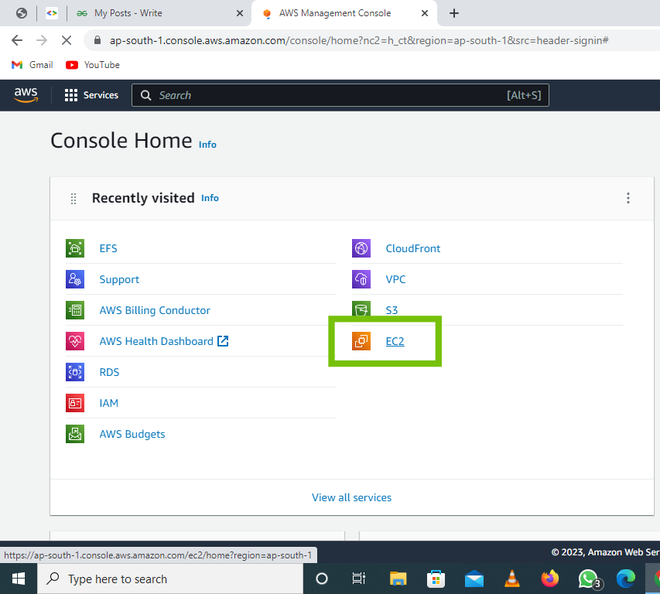This screenshot has height=594, width=660.
Task: Select the VPC service icon
Action: click(361, 279)
